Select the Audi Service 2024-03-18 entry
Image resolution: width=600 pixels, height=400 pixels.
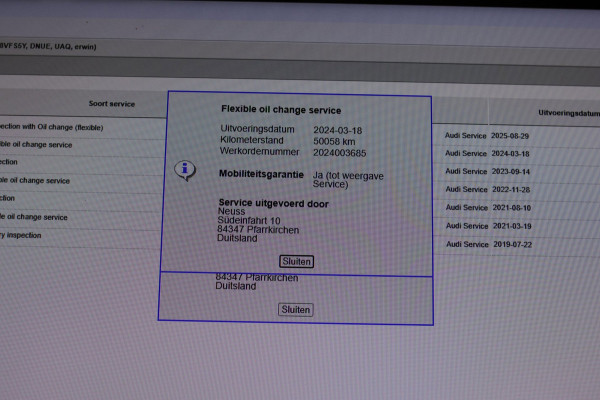pos(487,153)
